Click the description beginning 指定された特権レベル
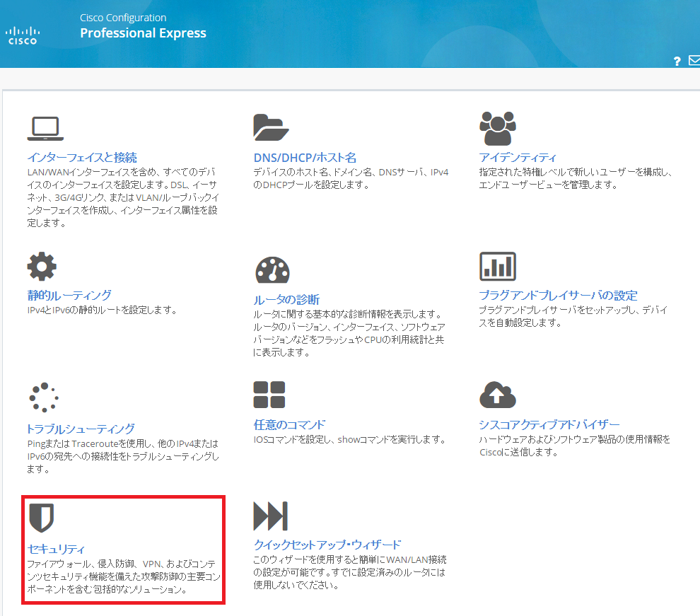Viewport: 700px width, 616px height. (576, 178)
